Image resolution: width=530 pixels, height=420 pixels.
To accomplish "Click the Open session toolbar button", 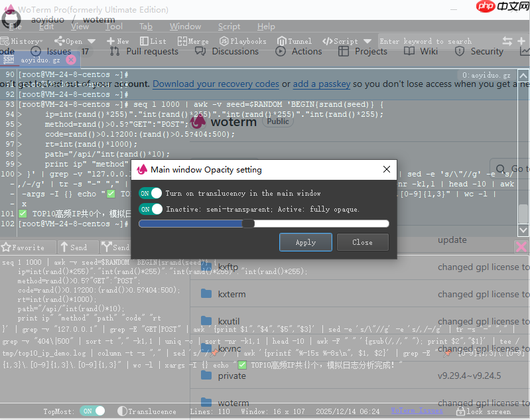I will pyautogui.click(x=68, y=41).
